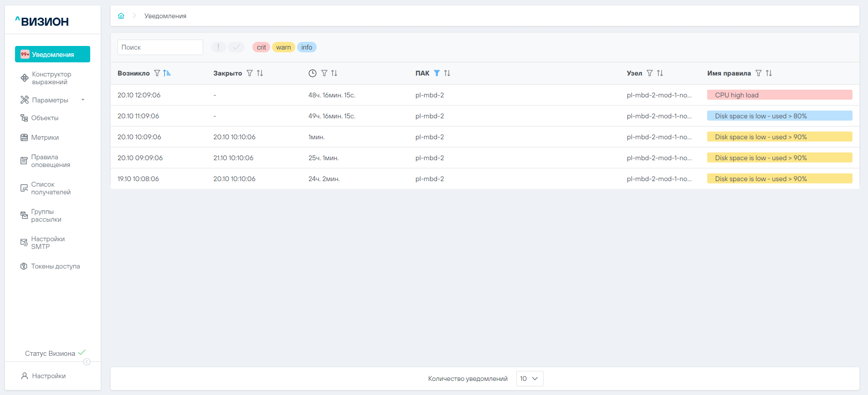
Task: Click the CPU high load rule label
Action: coord(737,95)
